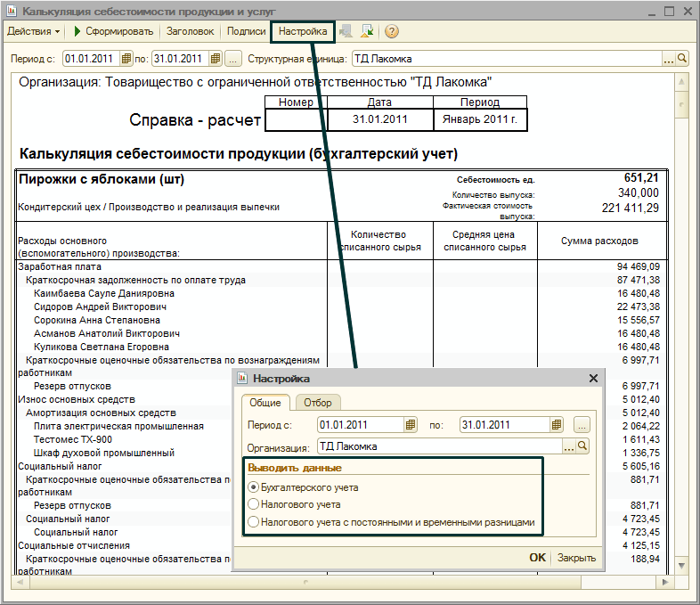Open the Действия dropdown menu
Image resolution: width=700 pixels, height=605 pixels.
click(x=34, y=31)
